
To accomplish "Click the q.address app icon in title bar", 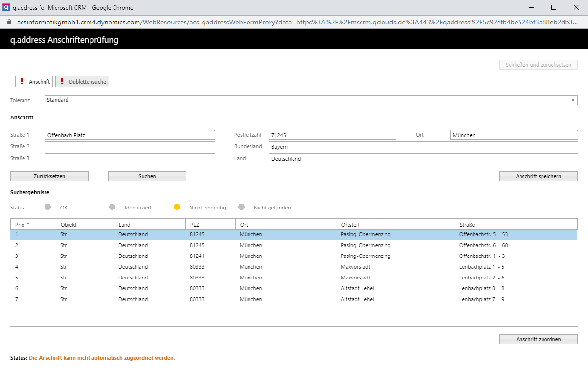I will coord(7,7).
